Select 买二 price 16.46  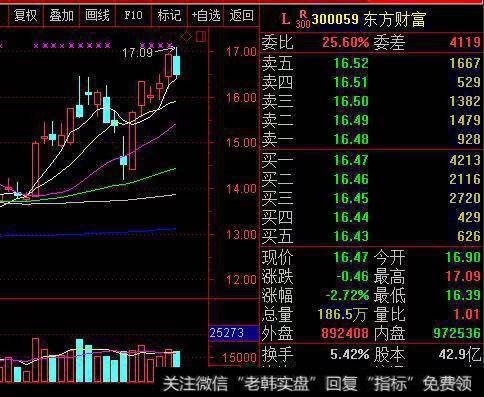coord(351,179)
